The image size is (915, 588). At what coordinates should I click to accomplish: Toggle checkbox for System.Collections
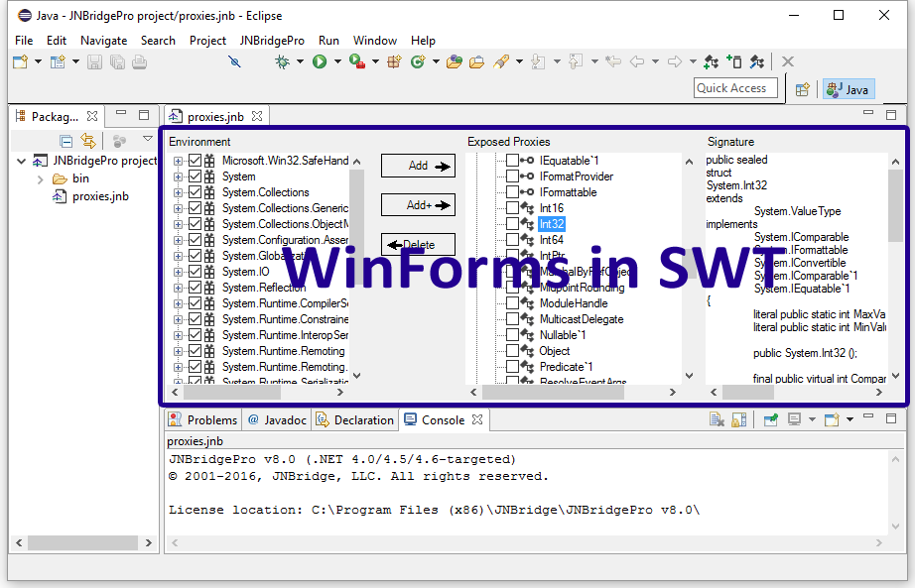tap(195, 192)
